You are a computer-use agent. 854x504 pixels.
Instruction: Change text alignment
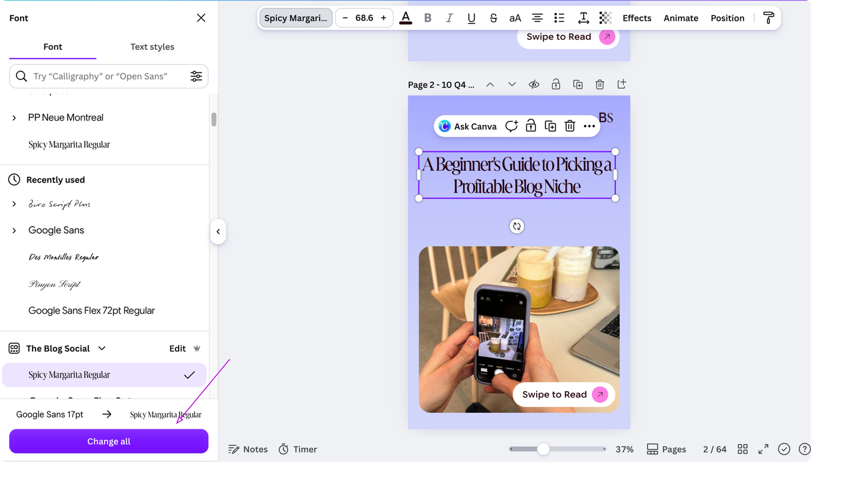pos(537,18)
